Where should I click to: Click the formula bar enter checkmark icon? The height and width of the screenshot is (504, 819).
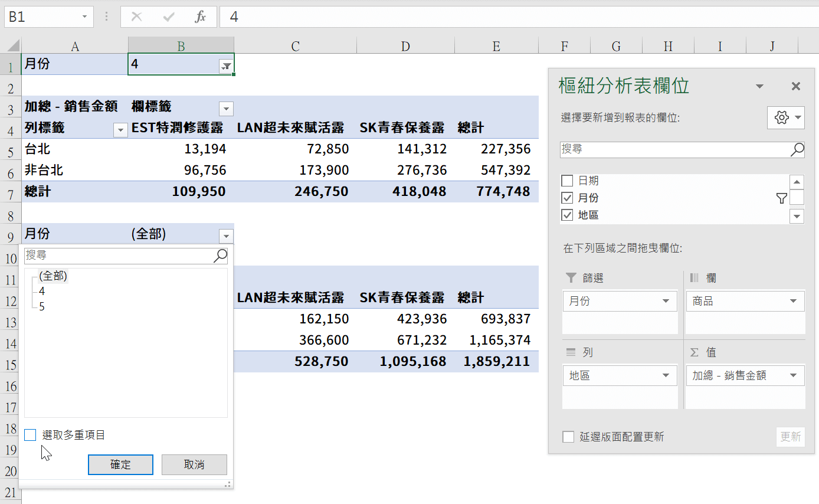tap(169, 17)
